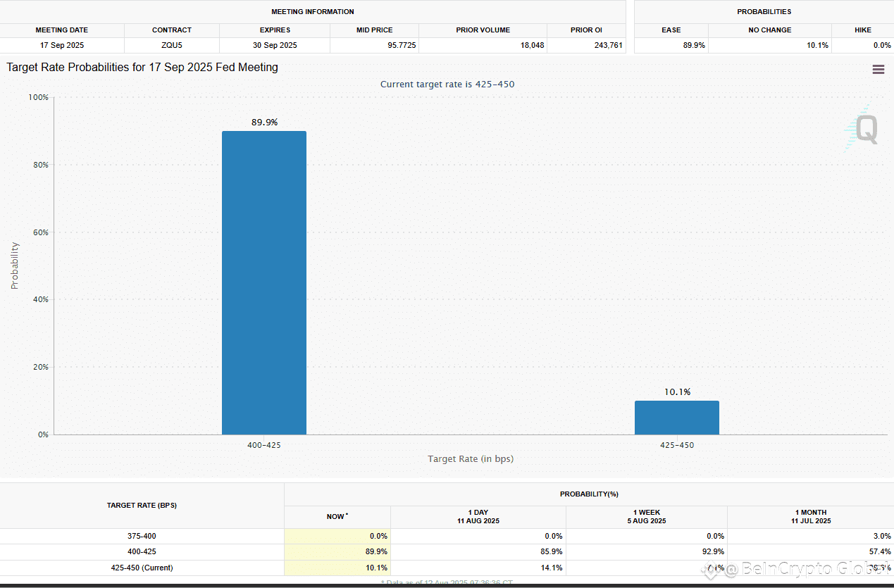Click the PRIOR VOLUME column header
Screen dimensions: 894x588
click(x=483, y=30)
